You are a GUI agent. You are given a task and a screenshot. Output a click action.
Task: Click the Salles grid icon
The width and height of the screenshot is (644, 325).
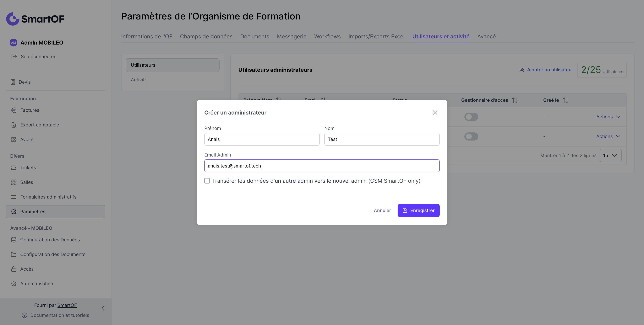[14, 182]
